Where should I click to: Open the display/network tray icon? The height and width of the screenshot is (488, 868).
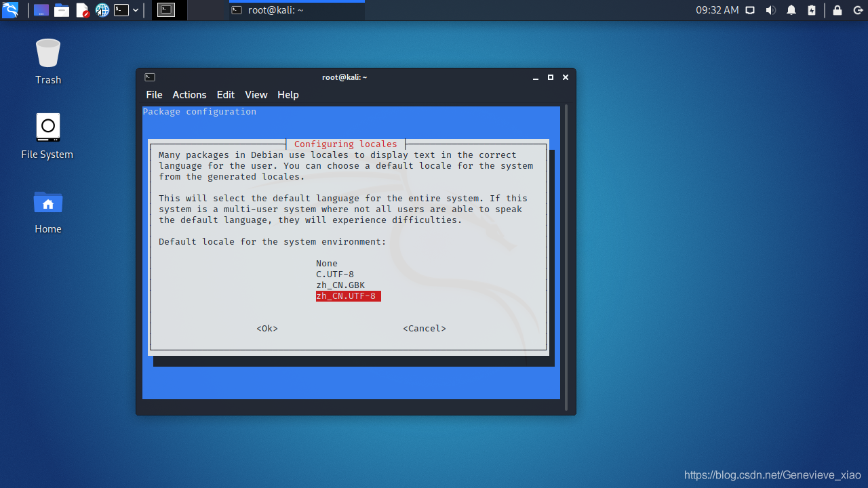click(750, 10)
